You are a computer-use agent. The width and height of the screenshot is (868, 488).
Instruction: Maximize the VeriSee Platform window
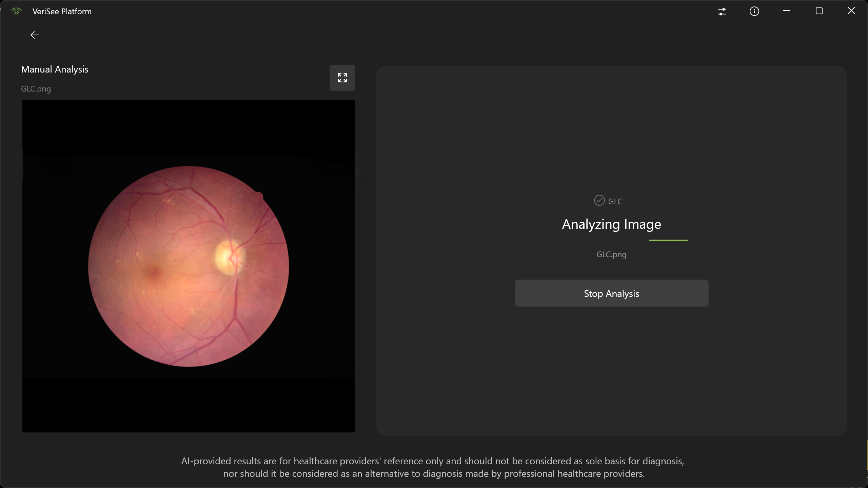point(819,11)
